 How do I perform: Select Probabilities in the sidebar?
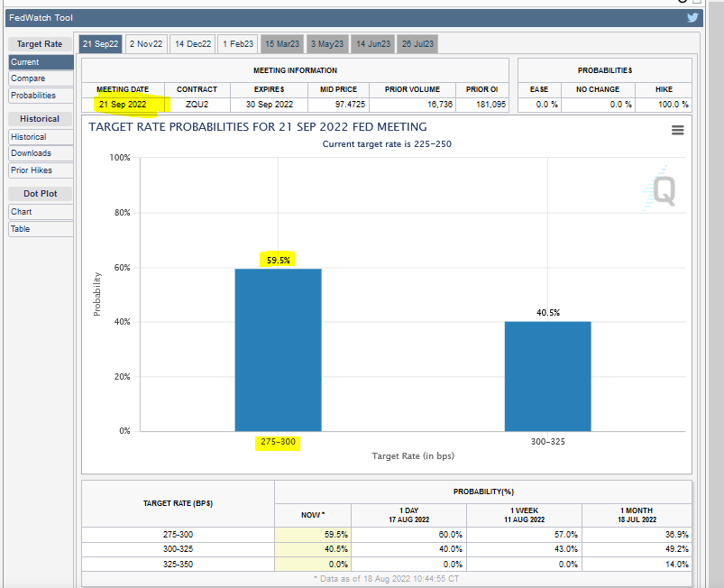[x=41, y=96]
